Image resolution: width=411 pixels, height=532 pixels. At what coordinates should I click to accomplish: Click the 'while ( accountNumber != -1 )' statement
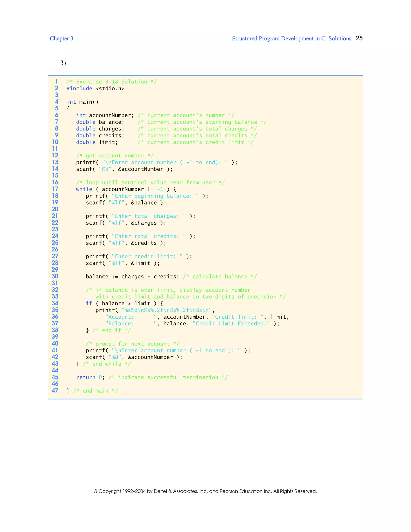pyautogui.click(x=126, y=189)
